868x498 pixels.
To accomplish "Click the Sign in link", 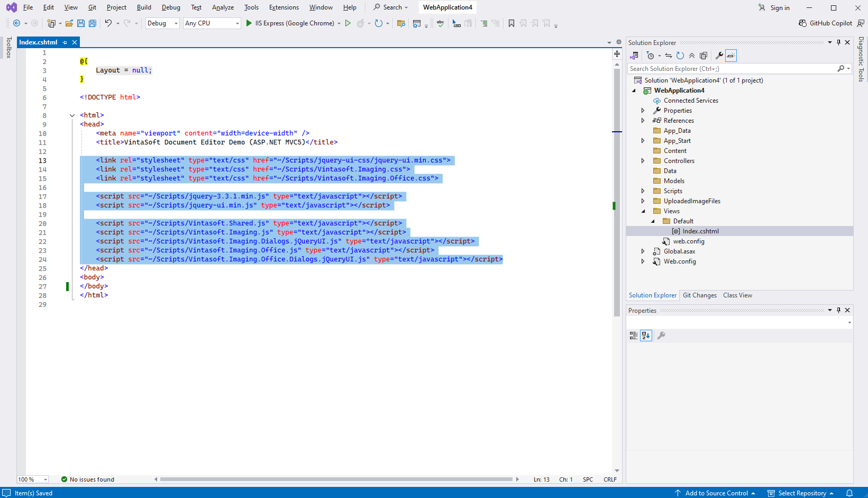I will (x=779, y=7).
